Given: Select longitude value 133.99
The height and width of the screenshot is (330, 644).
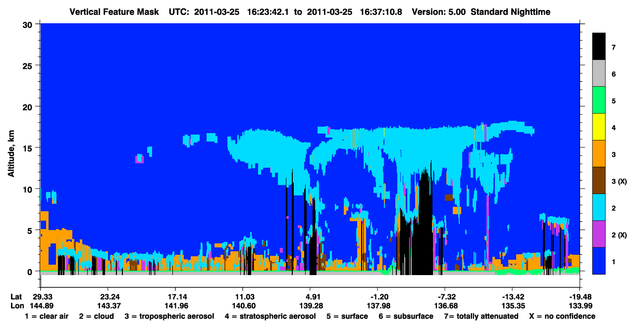Looking at the screenshot, I should pos(580,305).
